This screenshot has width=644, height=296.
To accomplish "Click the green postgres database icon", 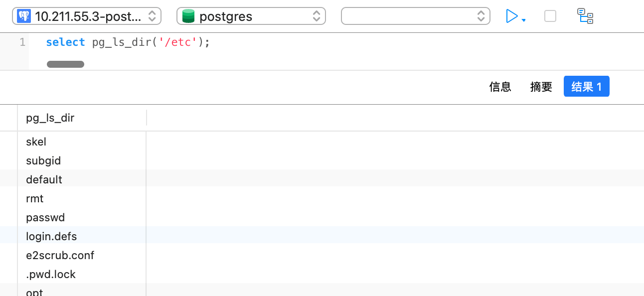I will pos(188,16).
